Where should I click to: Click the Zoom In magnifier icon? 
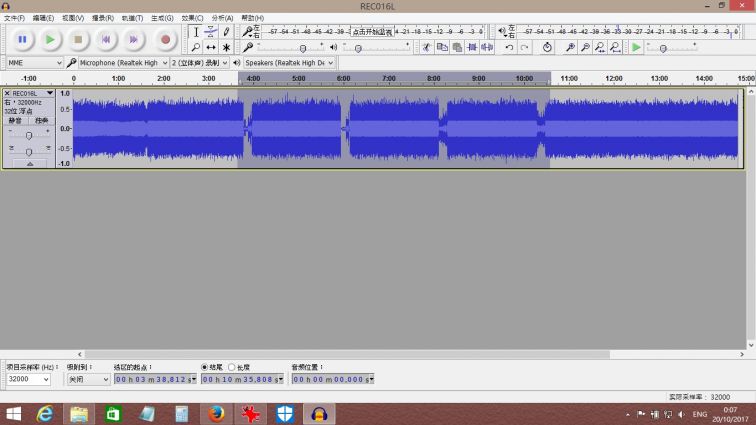pyautogui.click(x=570, y=47)
